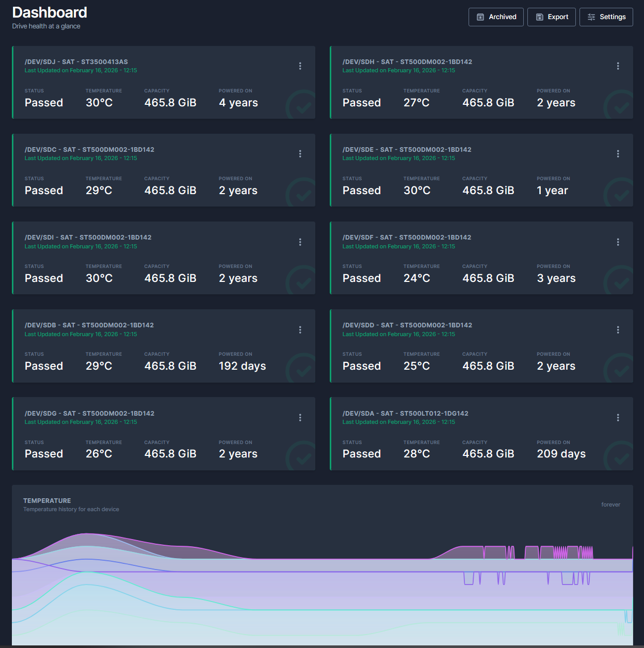The image size is (644, 648).
Task: Click the /dev/sdb ST500DM002-1BD142 title
Action: 89,325
